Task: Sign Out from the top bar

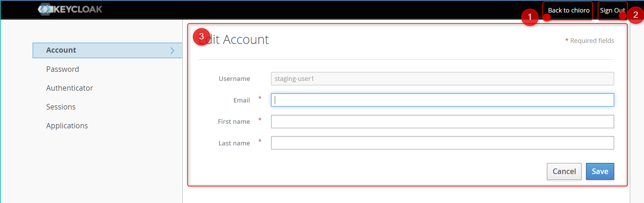Action: coord(612,10)
